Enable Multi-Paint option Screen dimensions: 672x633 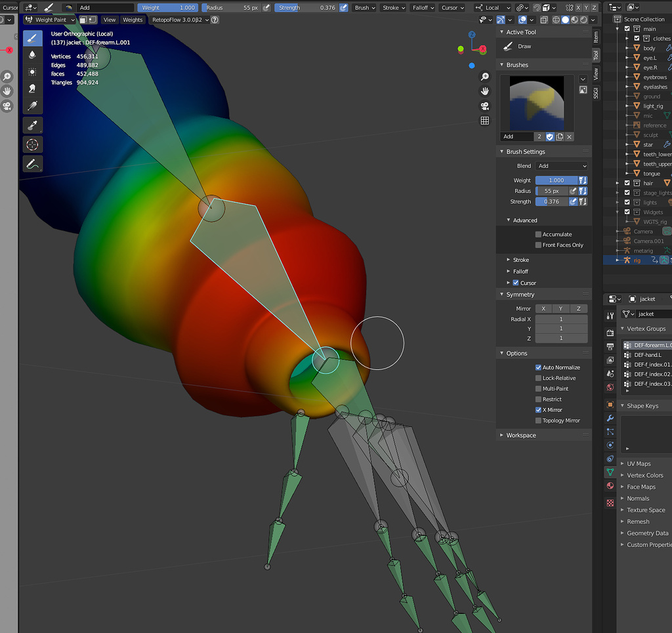point(538,389)
